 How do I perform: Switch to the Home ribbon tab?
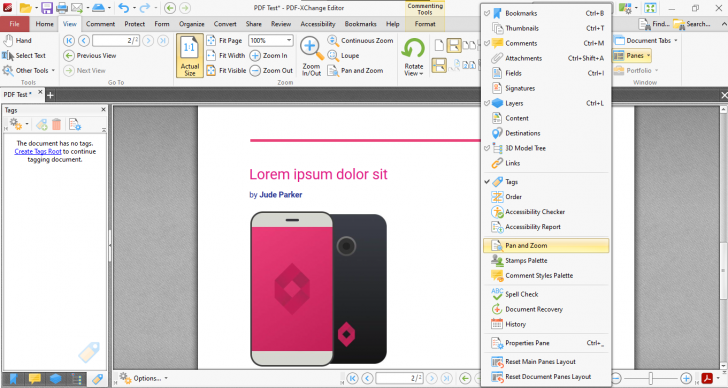coord(45,24)
